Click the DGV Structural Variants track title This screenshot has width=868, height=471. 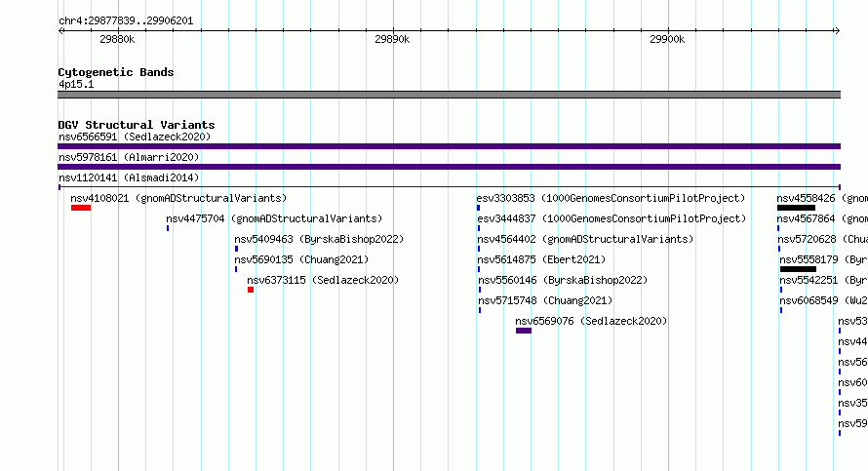pos(137,125)
